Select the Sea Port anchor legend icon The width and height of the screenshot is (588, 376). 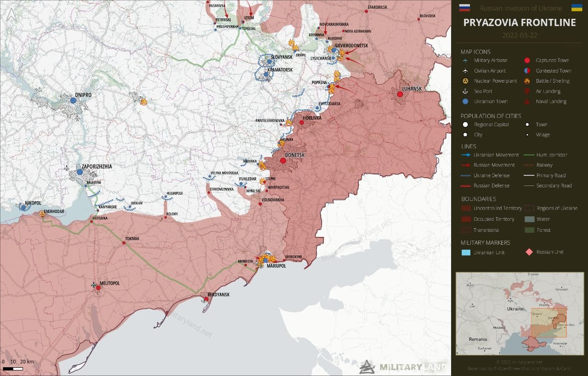click(x=465, y=91)
